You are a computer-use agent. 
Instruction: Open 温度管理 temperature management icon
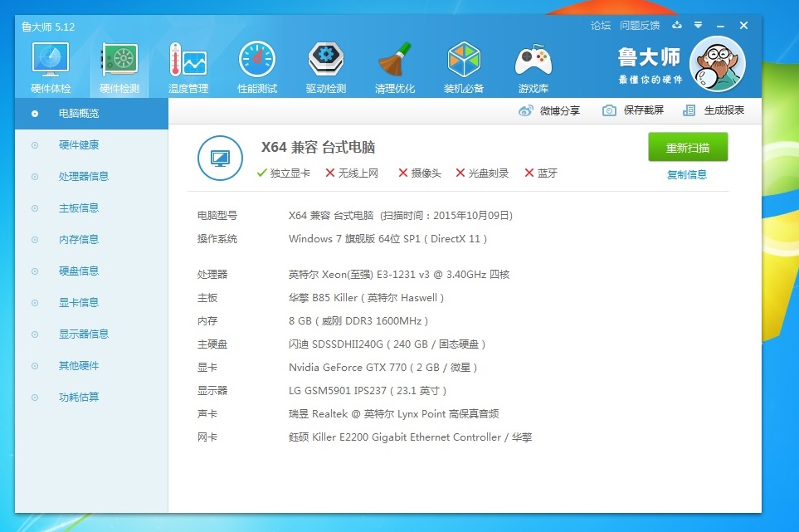tap(188, 67)
